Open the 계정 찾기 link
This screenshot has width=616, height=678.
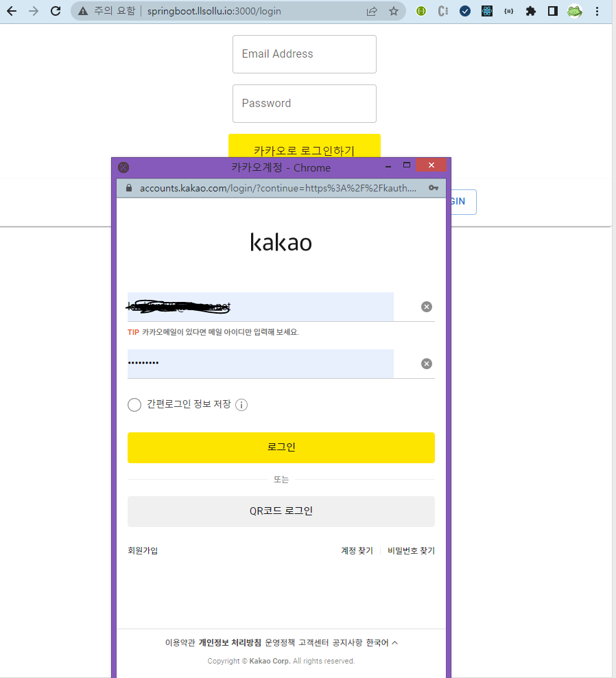tap(357, 550)
